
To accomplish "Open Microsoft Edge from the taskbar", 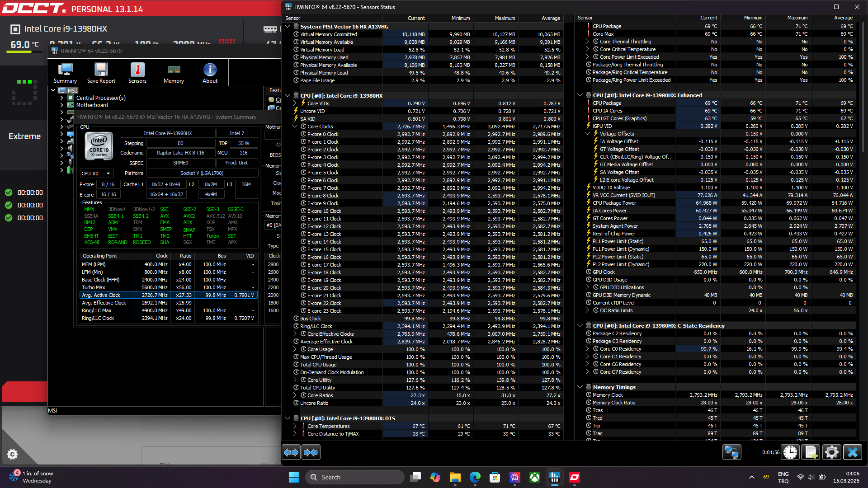I will 475,477.
